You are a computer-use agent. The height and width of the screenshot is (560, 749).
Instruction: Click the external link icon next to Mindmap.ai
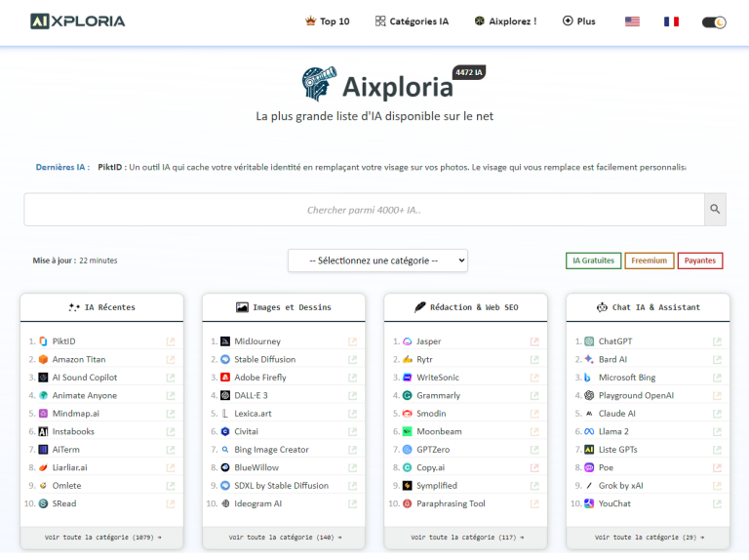pos(171,414)
